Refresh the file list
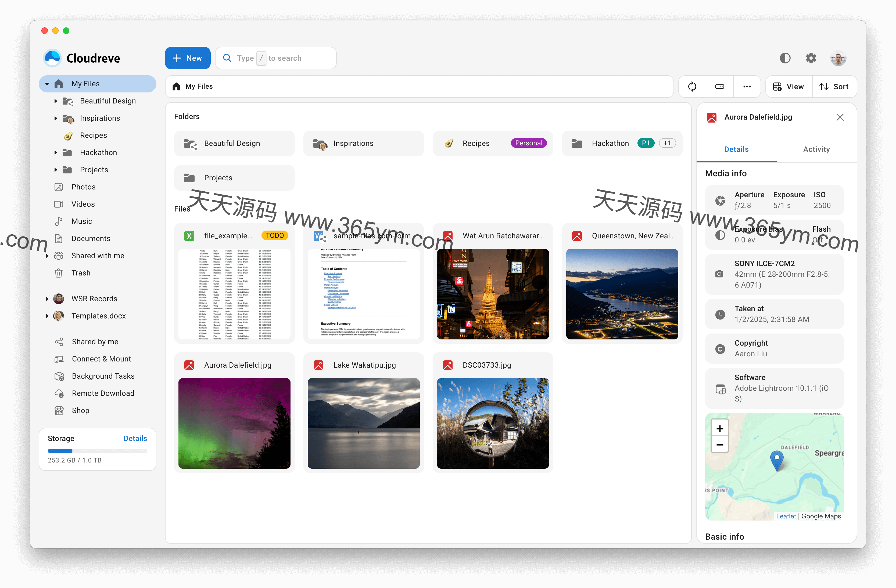The width and height of the screenshot is (896, 588). (692, 87)
